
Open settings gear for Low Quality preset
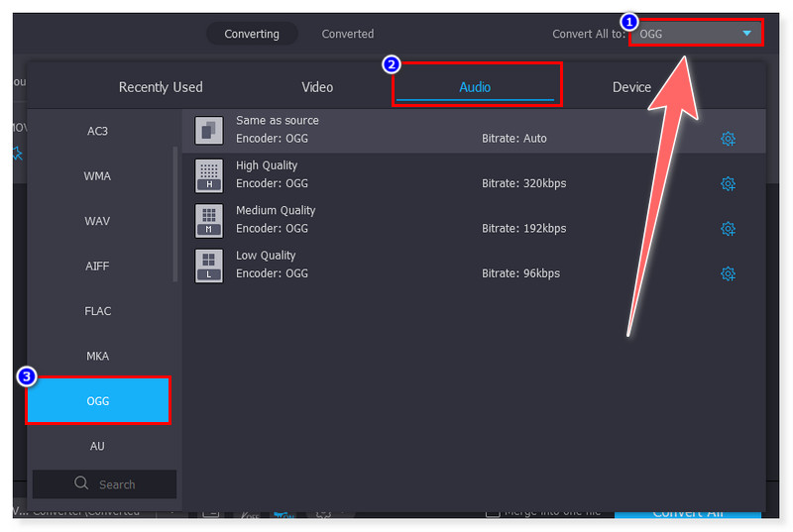coord(728,273)
